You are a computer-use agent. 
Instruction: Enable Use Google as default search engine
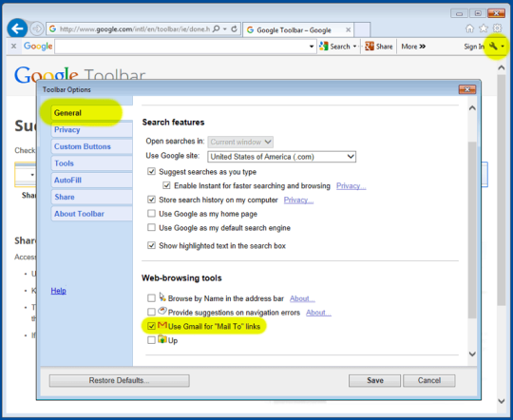pos(151,227)
